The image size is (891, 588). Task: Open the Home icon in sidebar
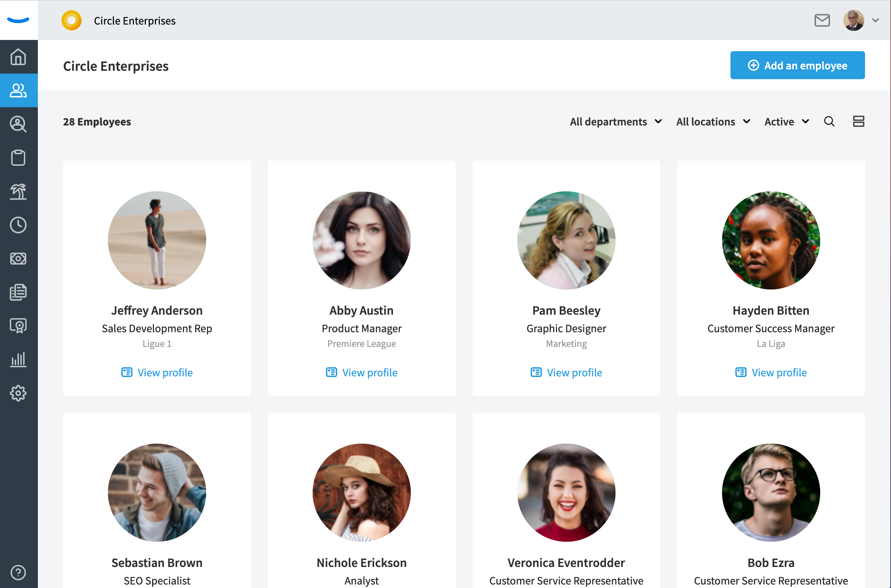click(18, 57)
